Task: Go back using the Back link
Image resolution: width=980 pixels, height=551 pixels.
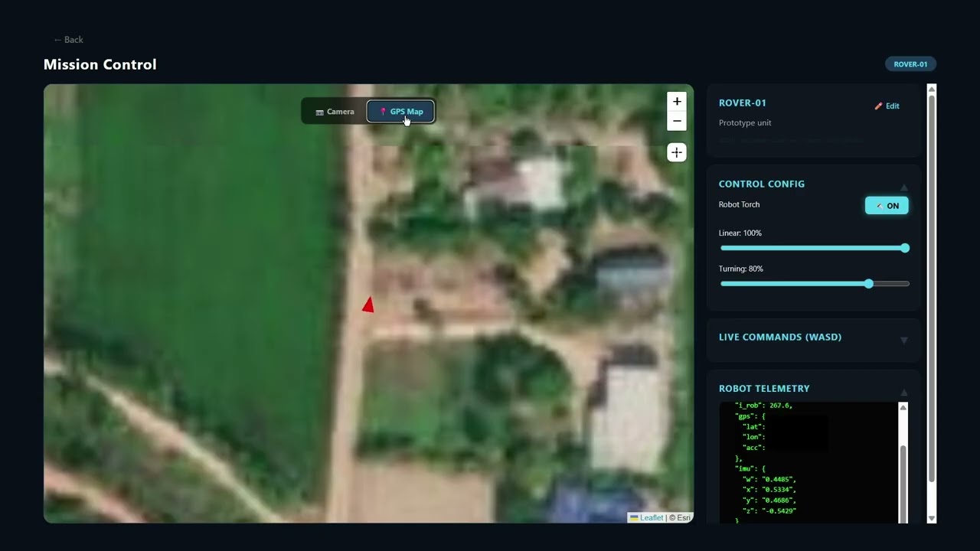Action: pos(68,40)
